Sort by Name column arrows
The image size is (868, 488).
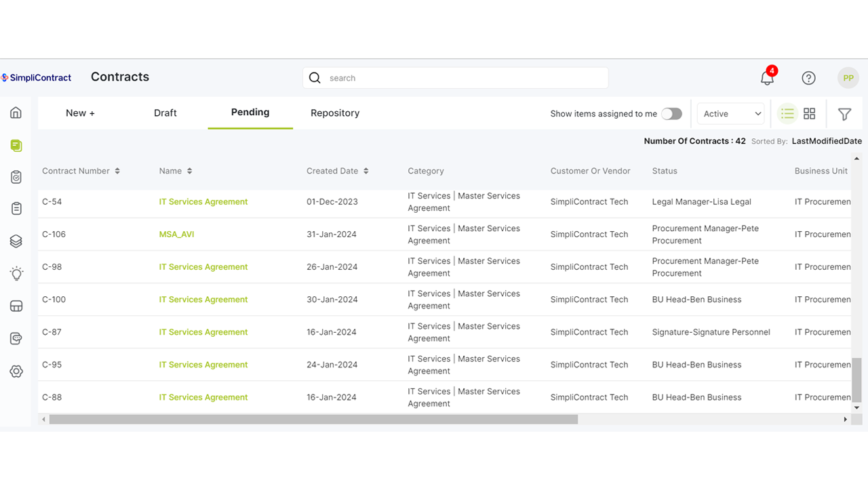coord(190,171)
